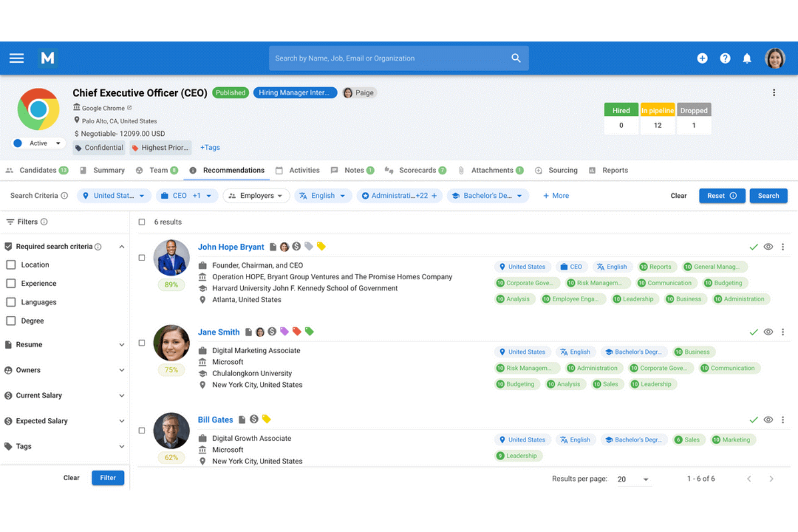Screen dimensions: 798x532
Task: Switch to the Activities tab
Action: coord(298,170)
